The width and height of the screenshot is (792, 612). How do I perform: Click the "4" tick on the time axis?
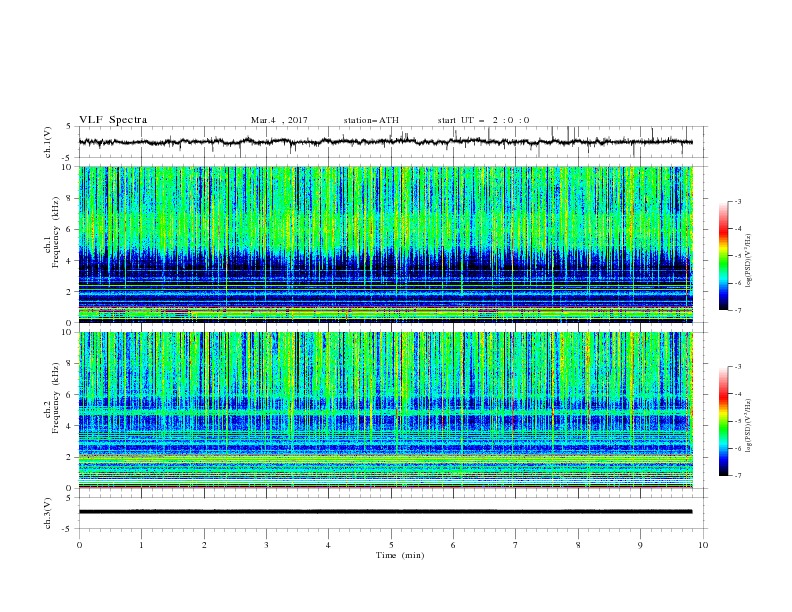tap(329, 545)
